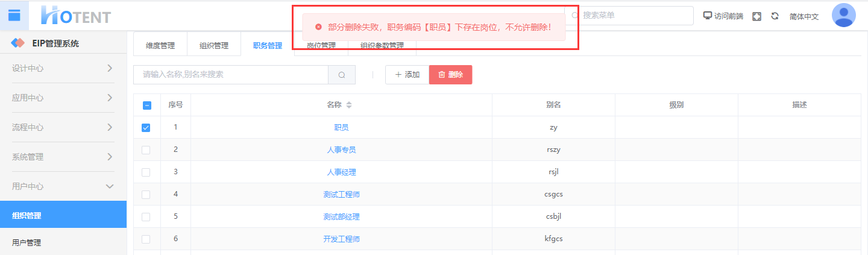Switch to the 组织管理 tab
Viewport: 868px width, 255px height.
point(213,45)
